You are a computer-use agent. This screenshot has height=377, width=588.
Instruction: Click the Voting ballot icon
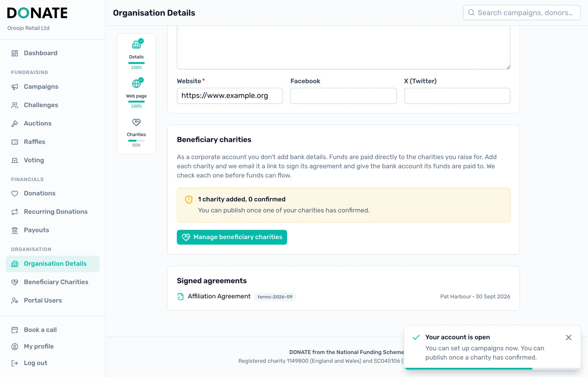tap(15, 160)
